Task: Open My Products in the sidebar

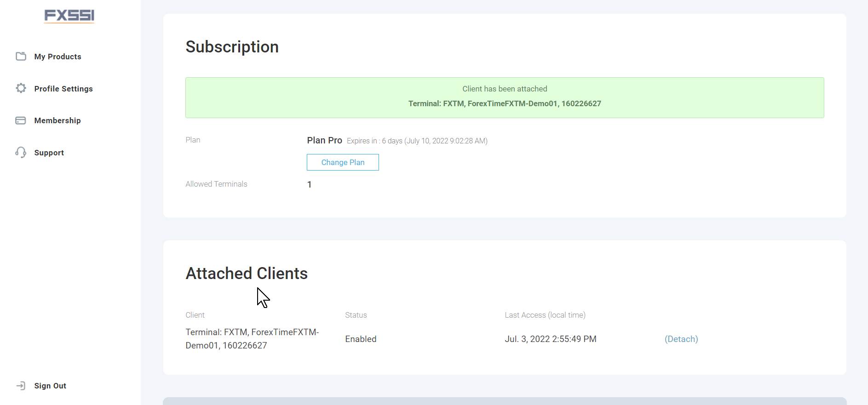Action: [57, 57]
